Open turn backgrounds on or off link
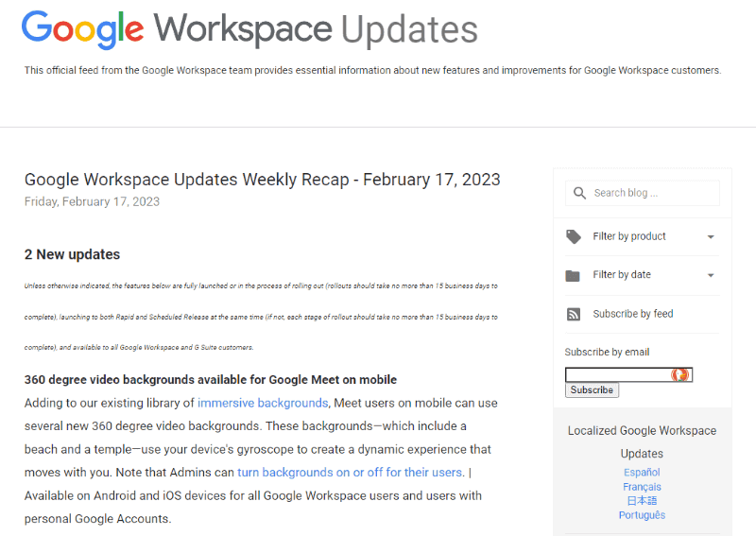This screenshot has width=756, height=536. [x=350, y=473]
